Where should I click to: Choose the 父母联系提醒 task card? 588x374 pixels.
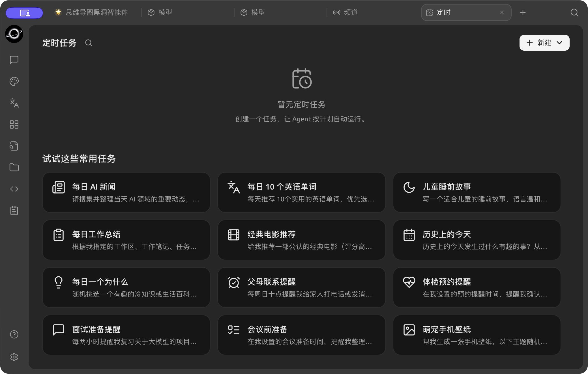click(301, 287)
